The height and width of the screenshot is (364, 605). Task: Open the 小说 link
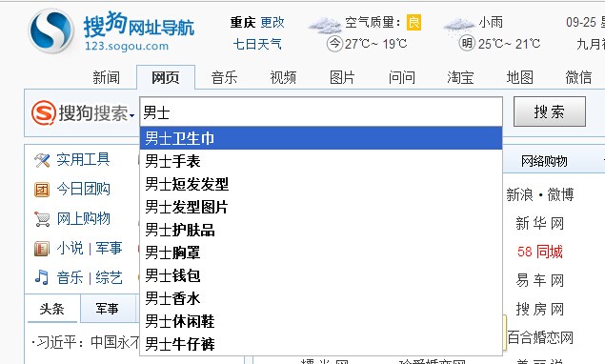pyautogui.click(x=70, y=248)
